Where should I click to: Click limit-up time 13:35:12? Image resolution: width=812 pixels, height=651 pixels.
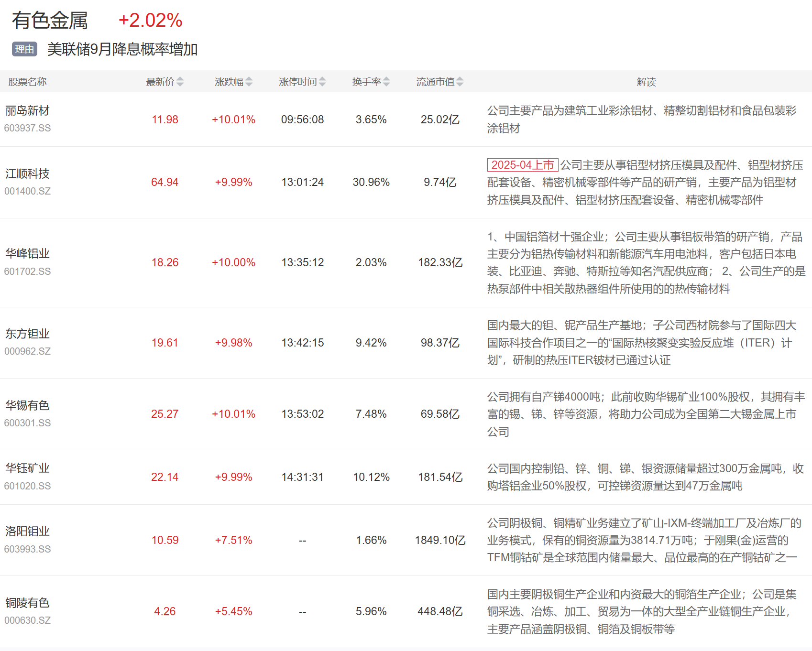tap(302, 262)
